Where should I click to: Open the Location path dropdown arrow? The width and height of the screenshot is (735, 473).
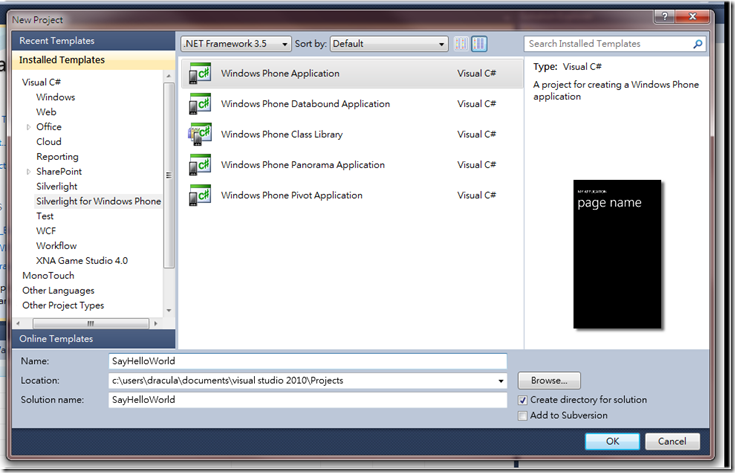pos(501,381)
